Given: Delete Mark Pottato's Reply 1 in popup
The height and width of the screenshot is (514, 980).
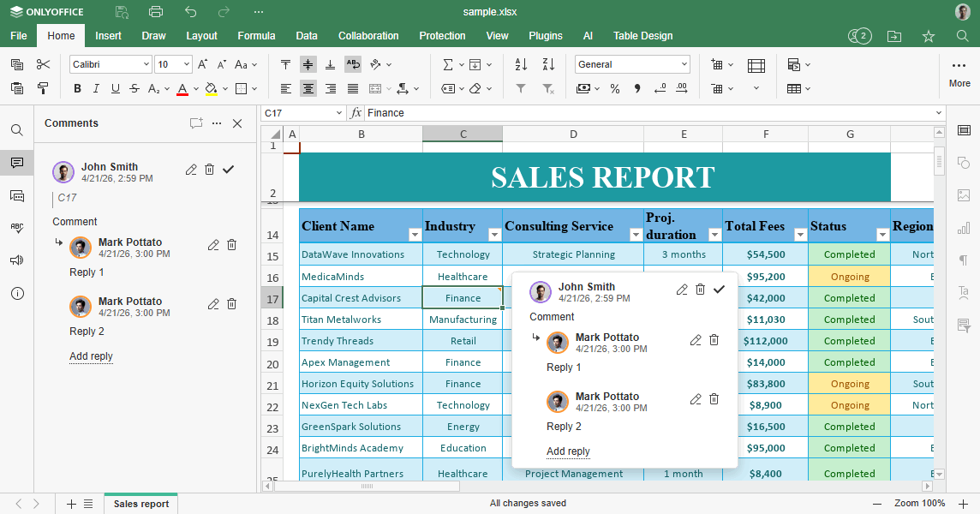Looking at the screenshot, I should click(x=714, y=340).
